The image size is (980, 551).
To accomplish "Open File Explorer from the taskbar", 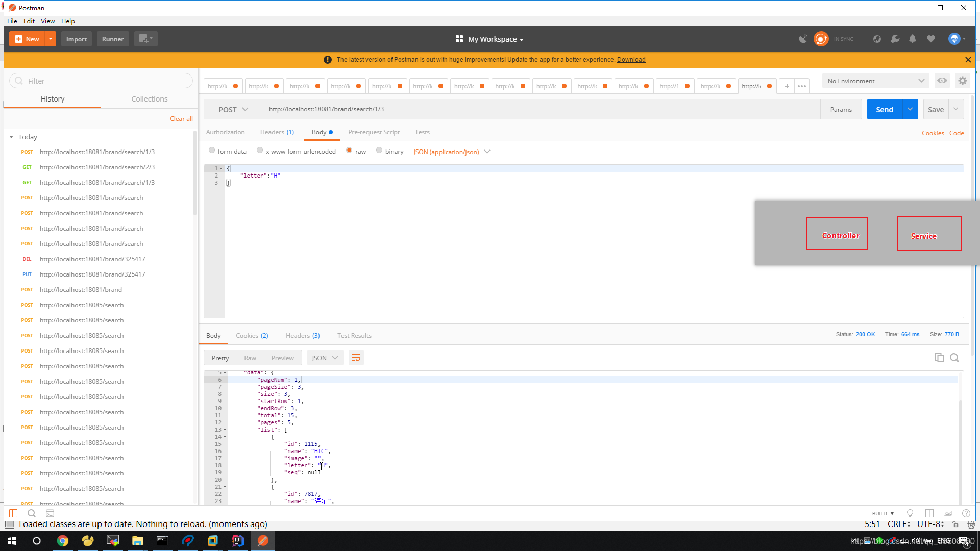I will [138, 541].
